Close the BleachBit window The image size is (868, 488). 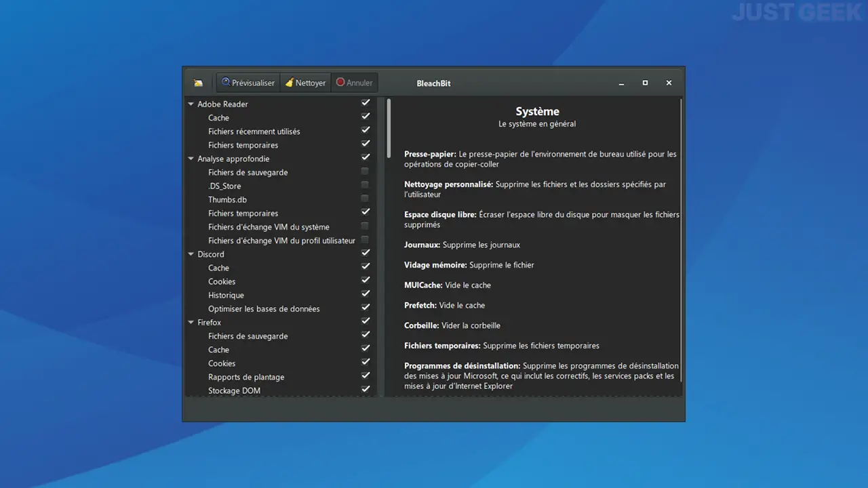pos(669,83)
